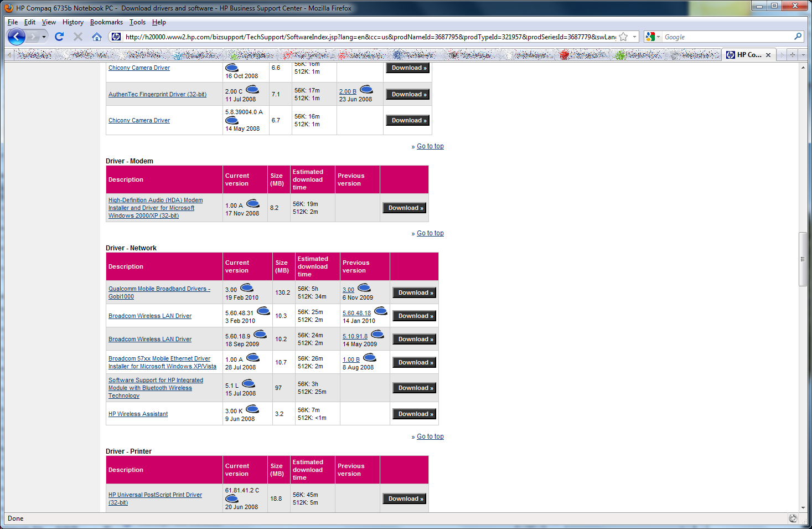The image size is (812, 529).
Task: Click the search magnifier icon in Google box
Action: click(x=798, y=37)
